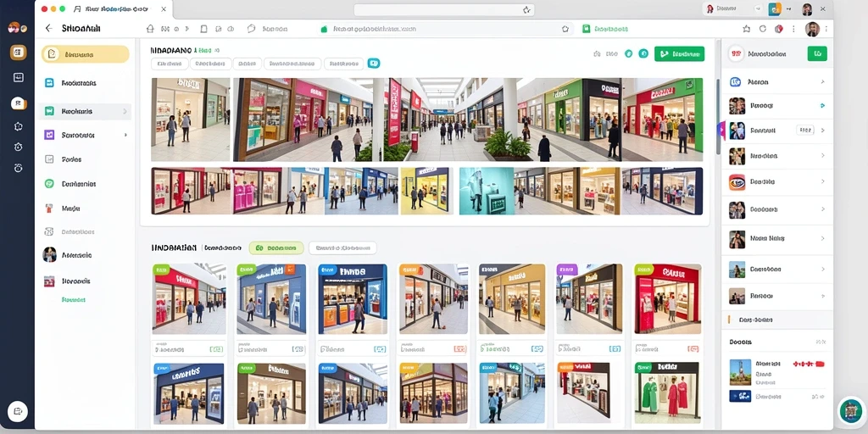
Task: Click the refresh icon in the browser toolbar
Action: pos(763,29)
